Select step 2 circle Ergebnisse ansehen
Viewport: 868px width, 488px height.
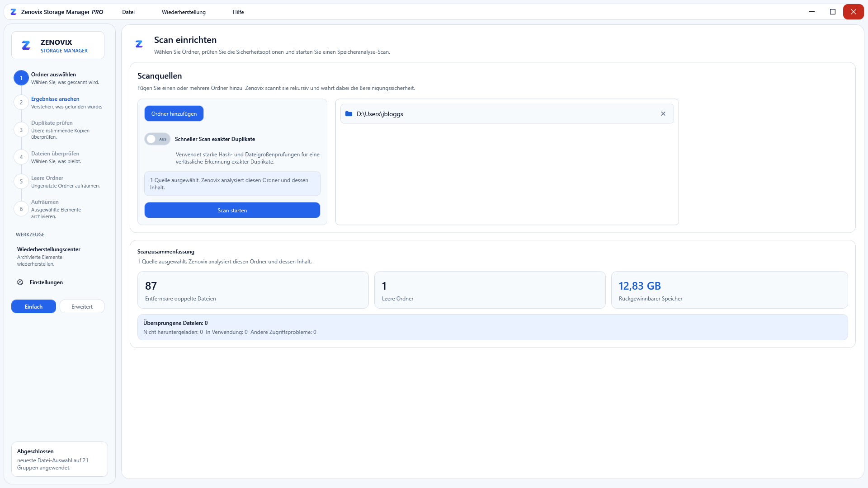(x=21, y=103)
